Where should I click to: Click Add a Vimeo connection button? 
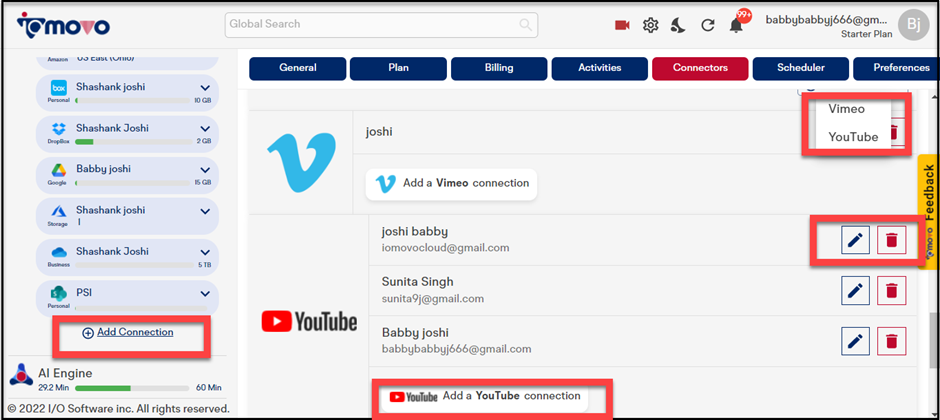pos(451,183)
